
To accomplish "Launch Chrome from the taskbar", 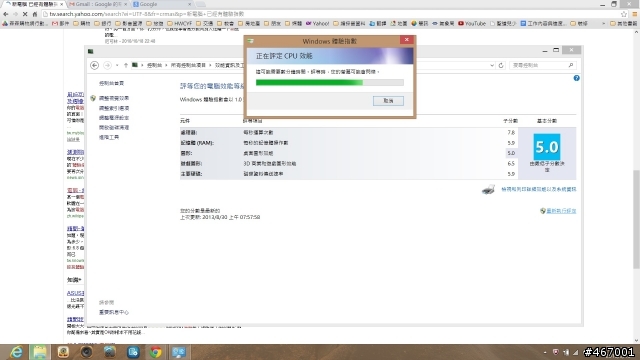I will (156, 352).
